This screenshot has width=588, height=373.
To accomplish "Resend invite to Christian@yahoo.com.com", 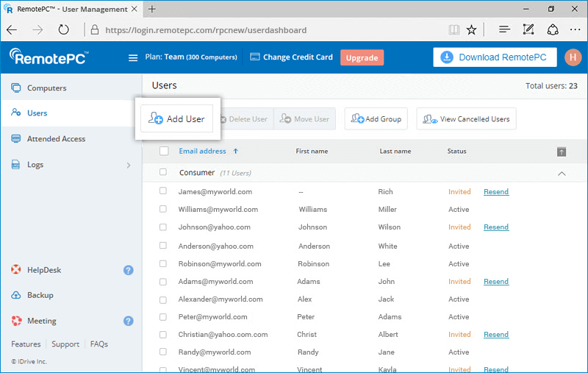I will (x=496, y=334).
